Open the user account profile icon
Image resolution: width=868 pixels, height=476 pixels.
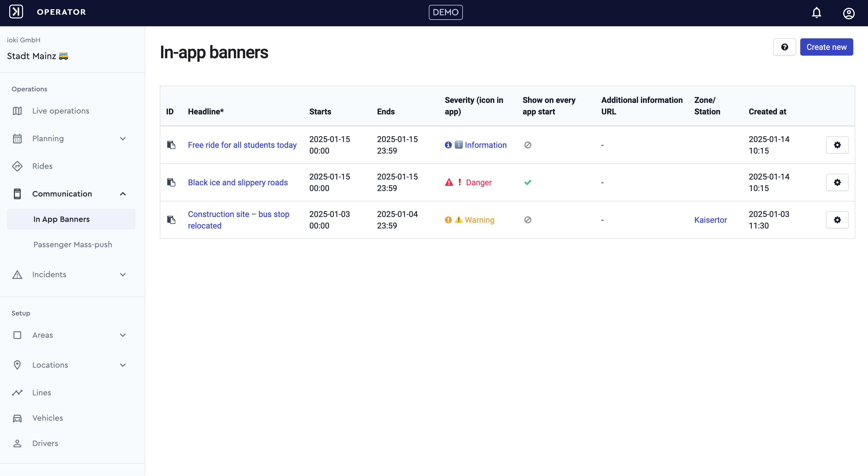848,13
